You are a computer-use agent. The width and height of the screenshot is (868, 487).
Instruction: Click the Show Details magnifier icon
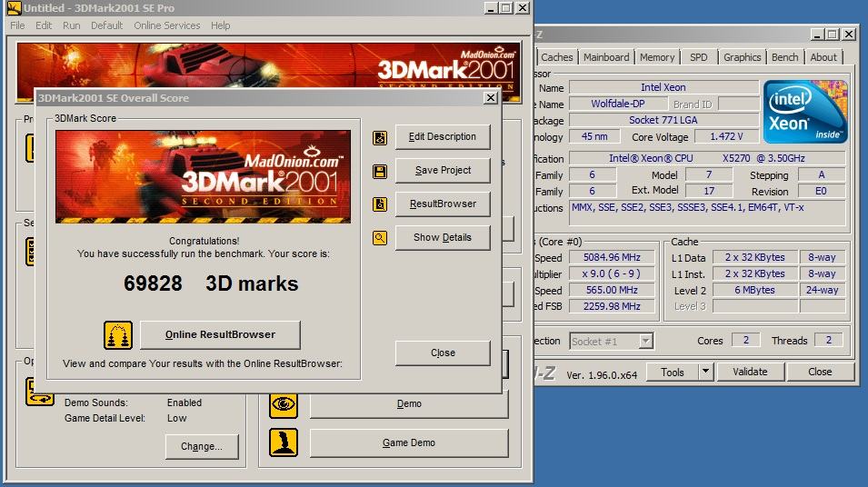click(x=380, y=238)
